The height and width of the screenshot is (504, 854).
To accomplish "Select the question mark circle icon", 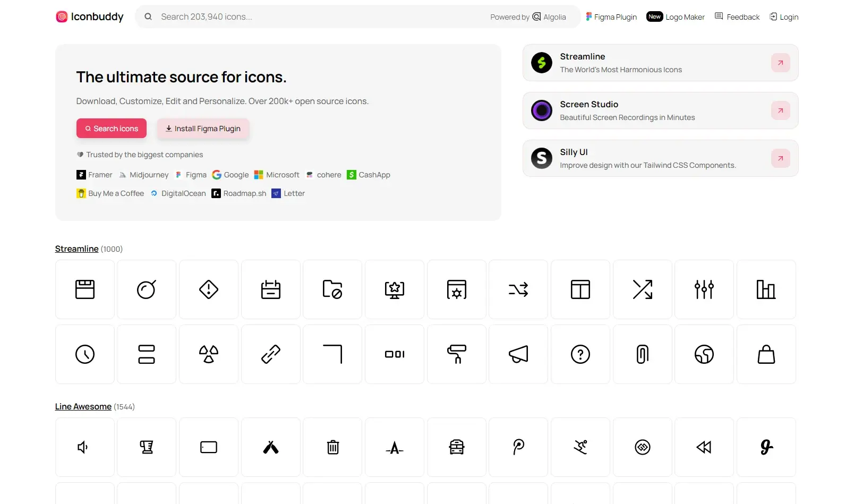I will coord(580,354).
